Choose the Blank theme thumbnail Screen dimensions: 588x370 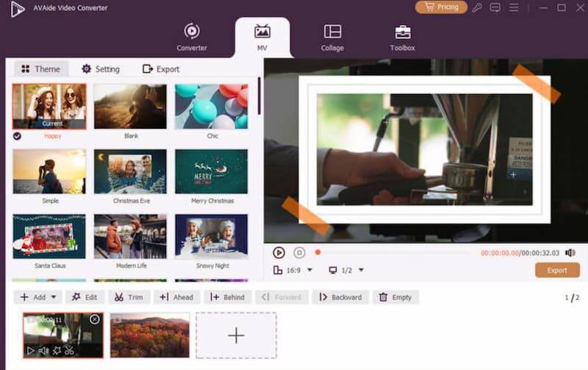(130, 107)
